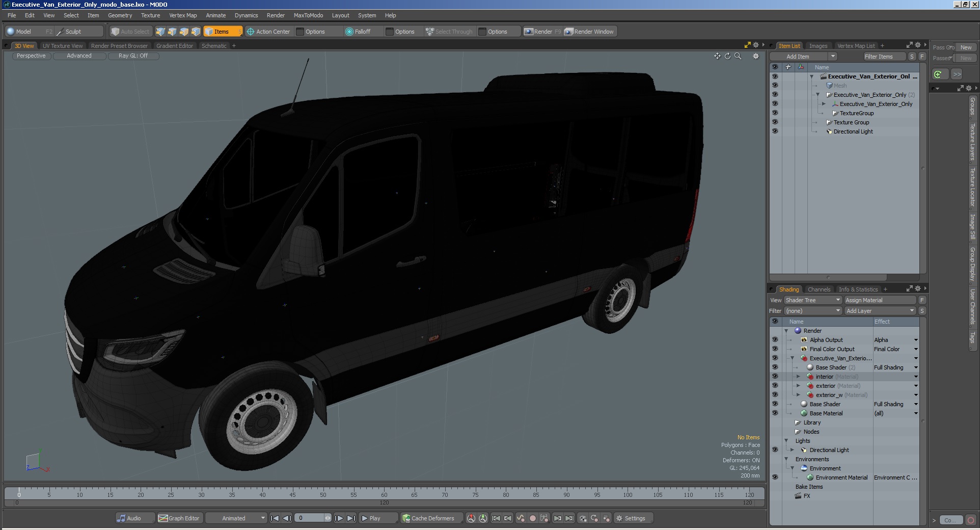Switch to the Images tab
The width and height of the screenshot is (980, 530).
tap(818, 46)
